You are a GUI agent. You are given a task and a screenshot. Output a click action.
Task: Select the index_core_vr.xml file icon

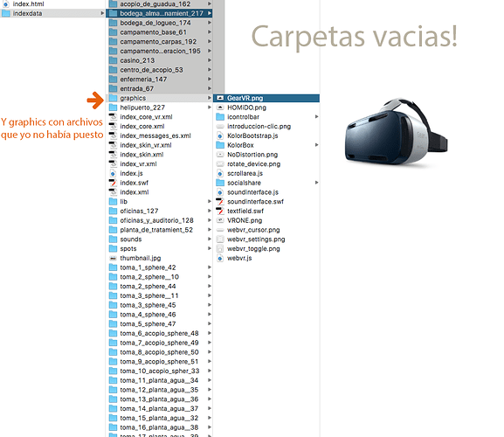pyautogui.click(x=113, y=117)
